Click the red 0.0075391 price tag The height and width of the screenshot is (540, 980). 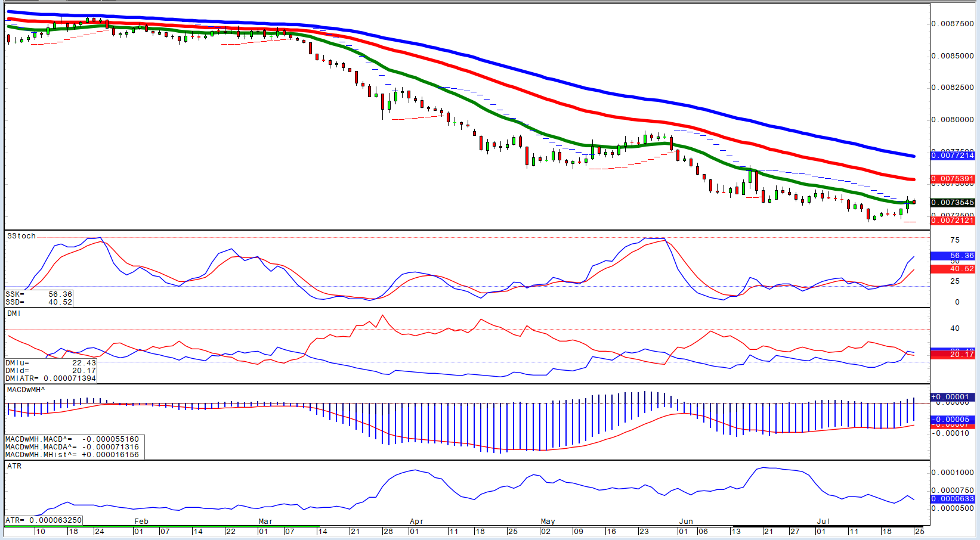[x=953, y=179]
